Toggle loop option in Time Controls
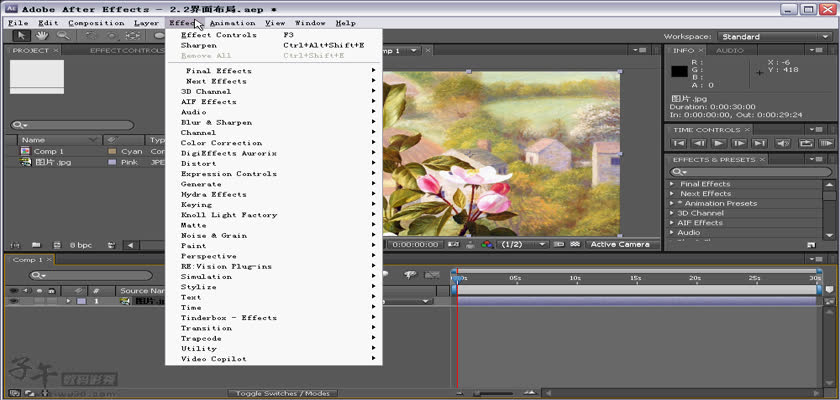Viewport: 840px width, 400px height. [806, 143]
